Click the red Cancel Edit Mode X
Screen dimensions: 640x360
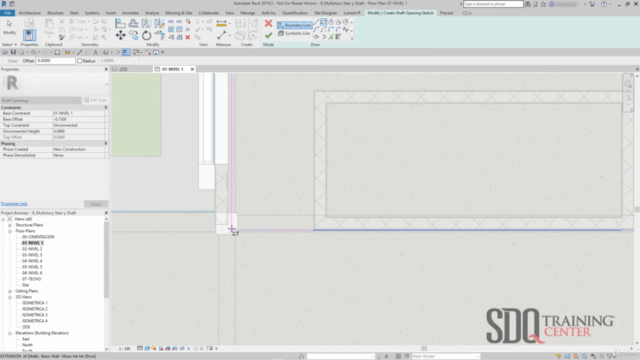pyautogui.click(x=268, y=23)
